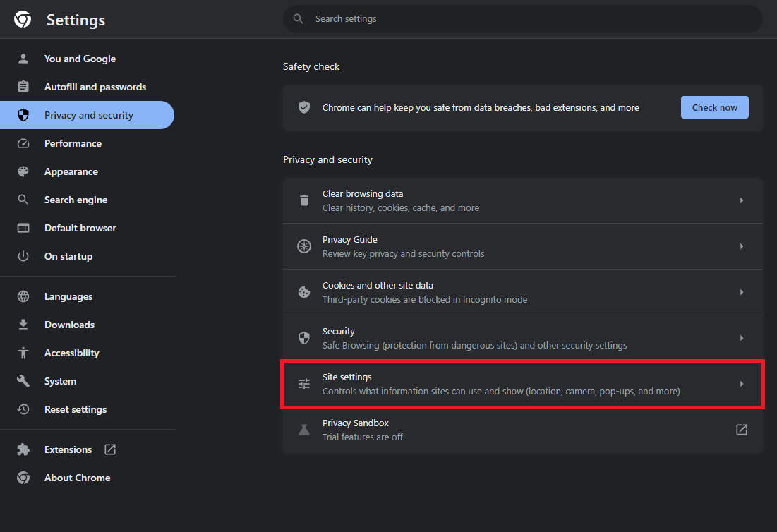Click the Settings page title
The width and height of the screenshot is (777, 532).
coord(76,20)
